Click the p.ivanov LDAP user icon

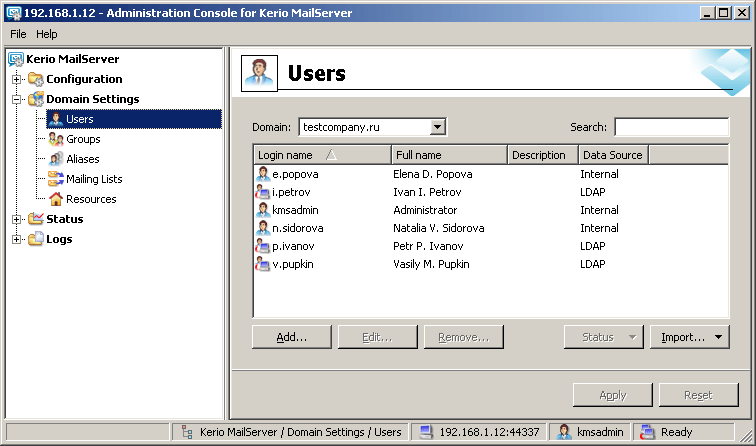pyautogui.click(x=263, y=246)
